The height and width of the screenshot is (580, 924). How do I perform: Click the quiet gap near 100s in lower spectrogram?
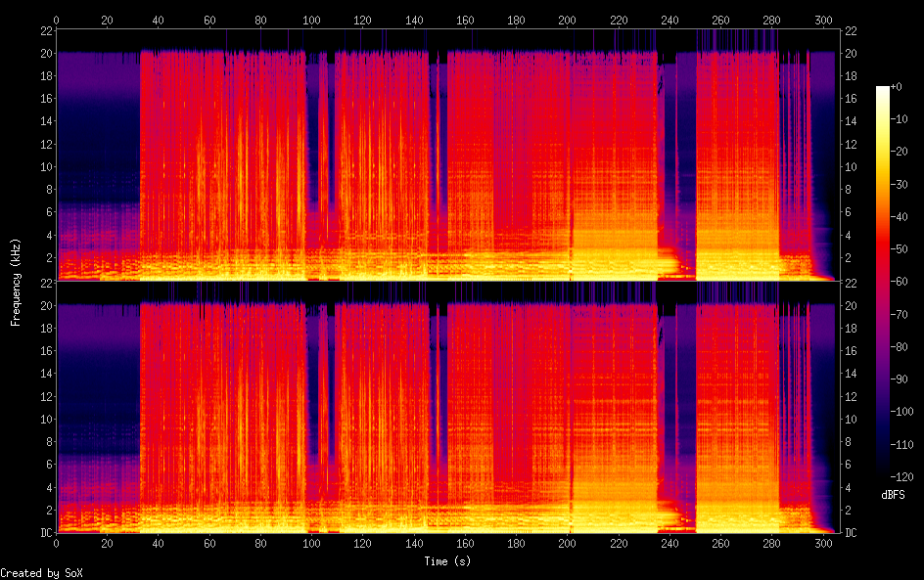pyautogui.click(x=313, y=391)
